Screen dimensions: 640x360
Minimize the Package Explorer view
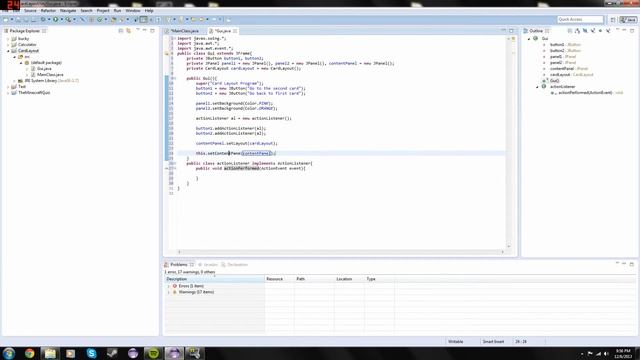coord(144,31)
